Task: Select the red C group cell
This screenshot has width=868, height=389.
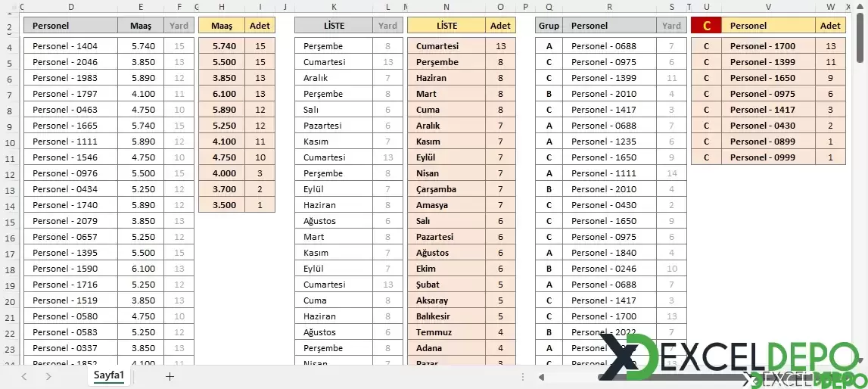Action: [706, 26]
